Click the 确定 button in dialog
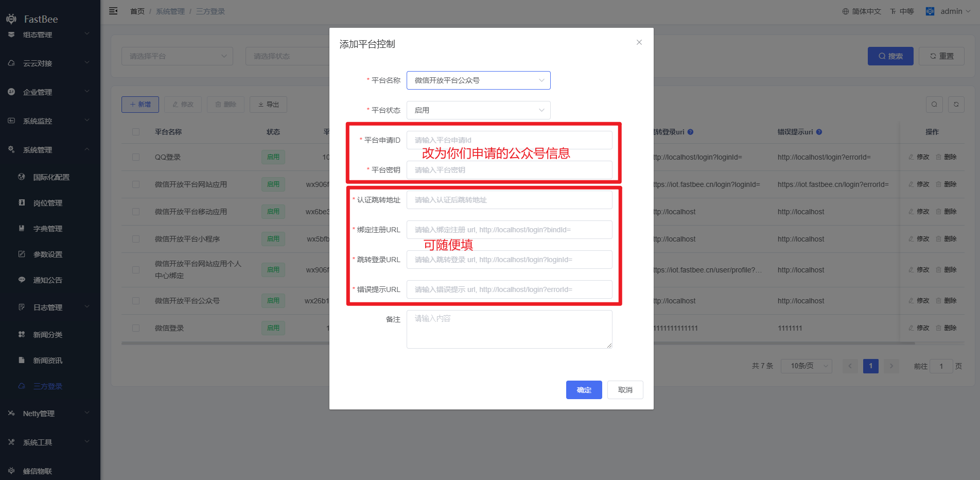This screenshot has height=480, width=980. (584, 390)
